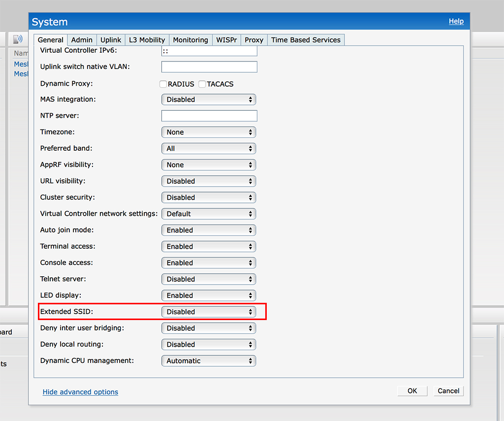
Task: Open the L3 Mobility tab
Action: point(147,40)
